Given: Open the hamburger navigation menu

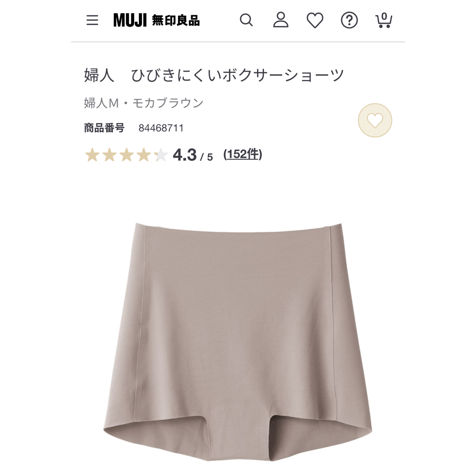Looking at the screenshot, I should (92, 20).
